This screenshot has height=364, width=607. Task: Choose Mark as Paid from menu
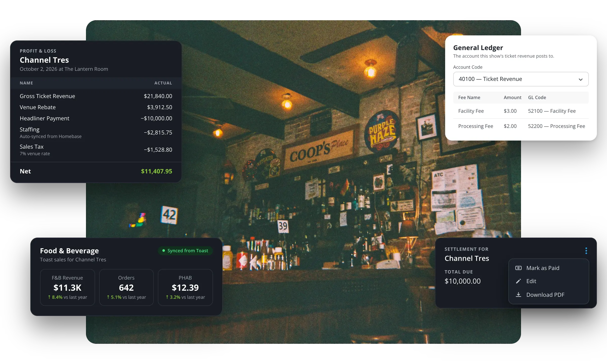[x=549, y=268]
